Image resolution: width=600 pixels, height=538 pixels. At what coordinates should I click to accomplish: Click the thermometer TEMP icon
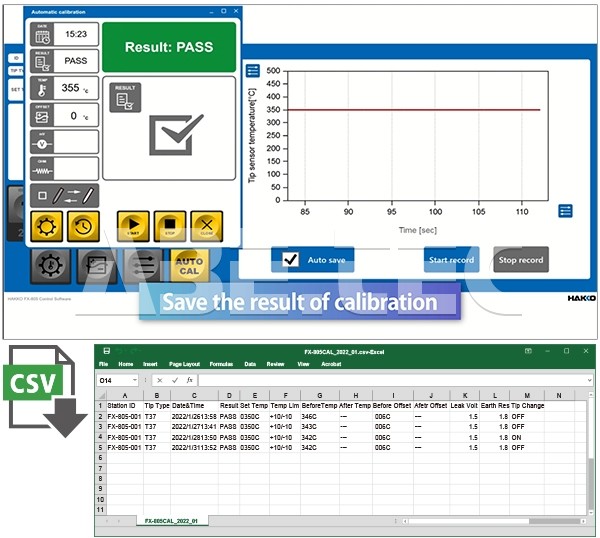[x=42, y=88]
